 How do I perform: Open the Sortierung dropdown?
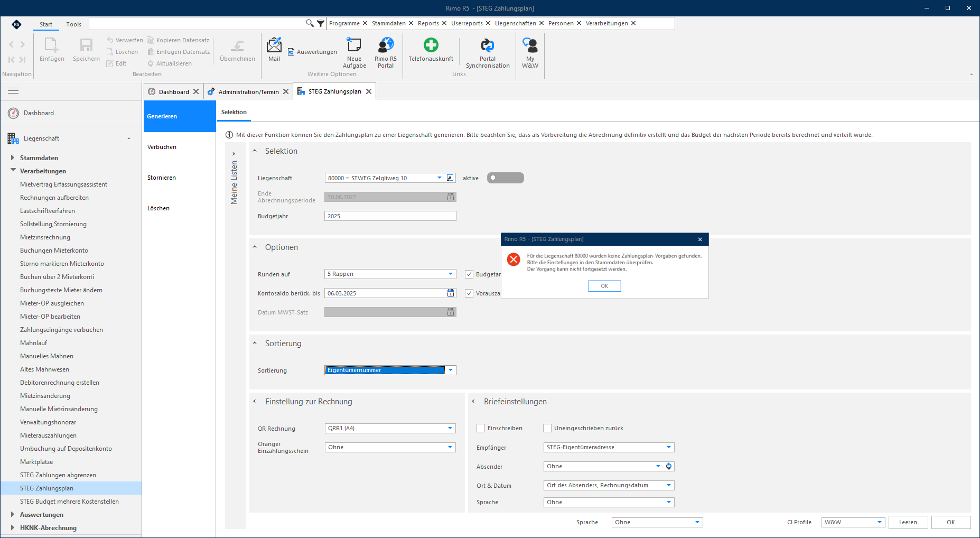coord(451,370)
